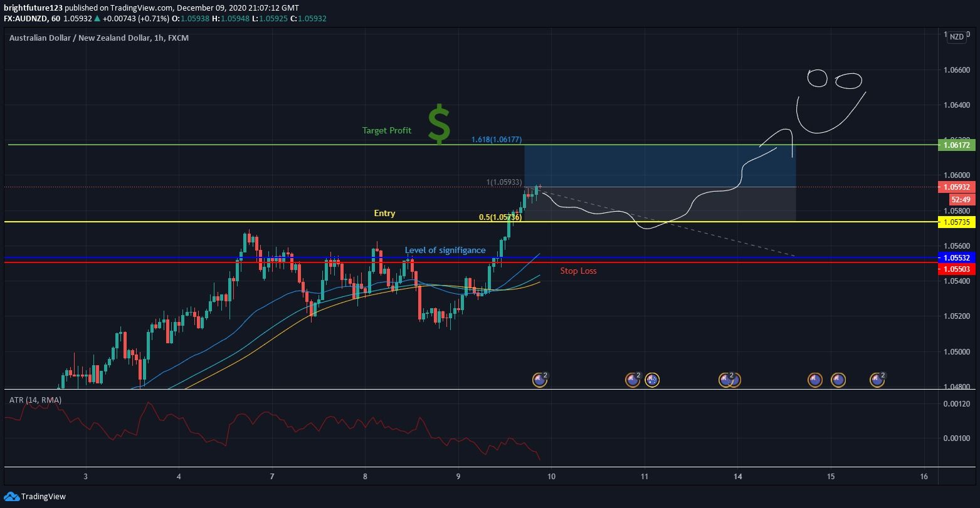Image resolution: width=980 pixels, height=508 pixels.
Task: Select the red 1.05932 current price label
Action: [x=957, y=187]
